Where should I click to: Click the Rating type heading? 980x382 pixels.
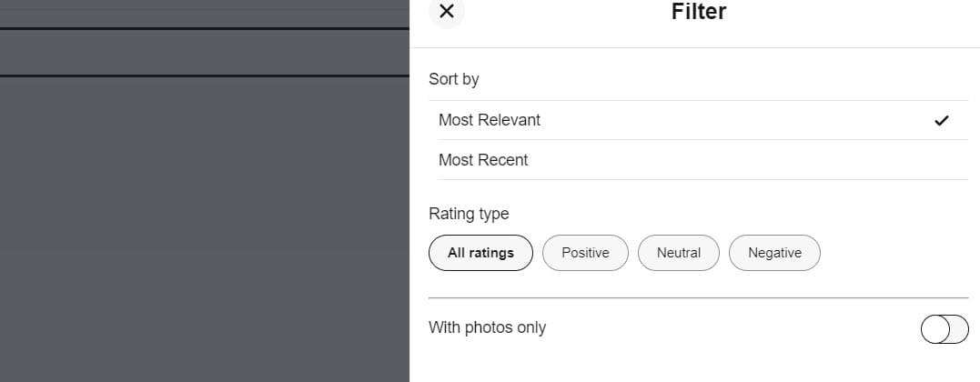(469, 214)
